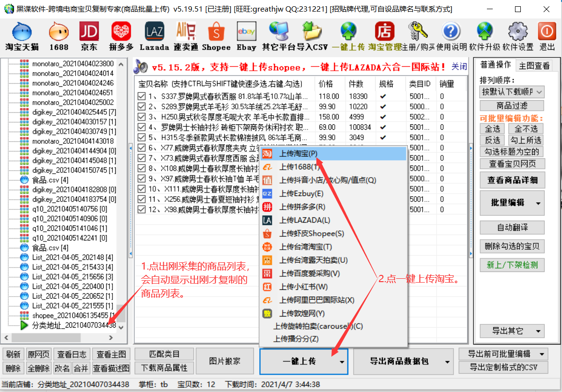Click the 查看商品详细 button
This screenshot has height=392, width=562.
point(512,180)
